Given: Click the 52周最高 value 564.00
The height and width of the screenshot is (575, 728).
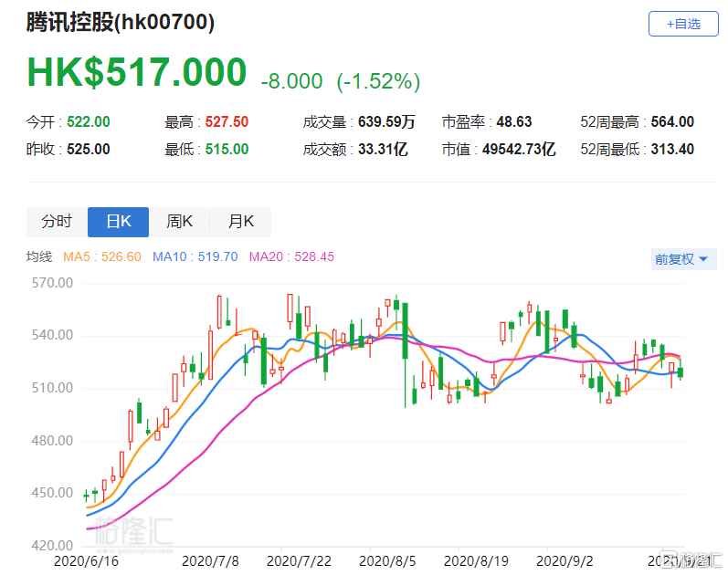Looking at the screenshot, I should 674,121.
